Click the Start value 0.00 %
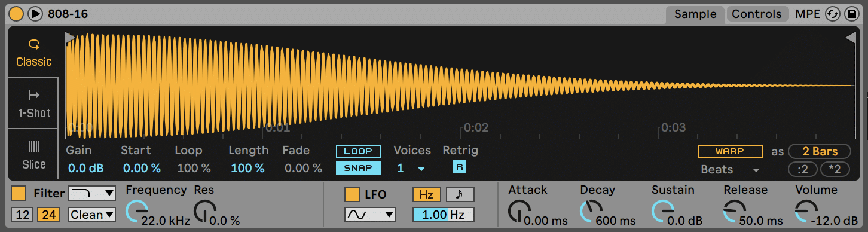Screen dimensions: 868x232 coord(142,168)
